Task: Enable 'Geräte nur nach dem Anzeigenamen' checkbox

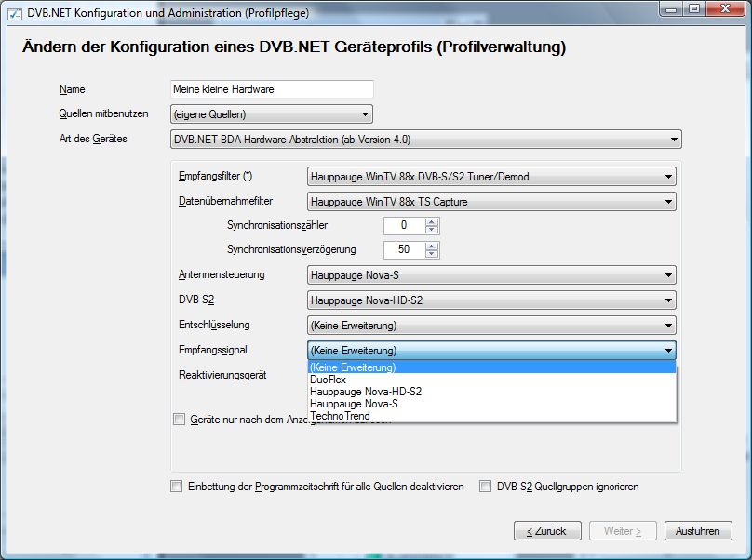Action: pyautogui.click(x=180, y=420)
